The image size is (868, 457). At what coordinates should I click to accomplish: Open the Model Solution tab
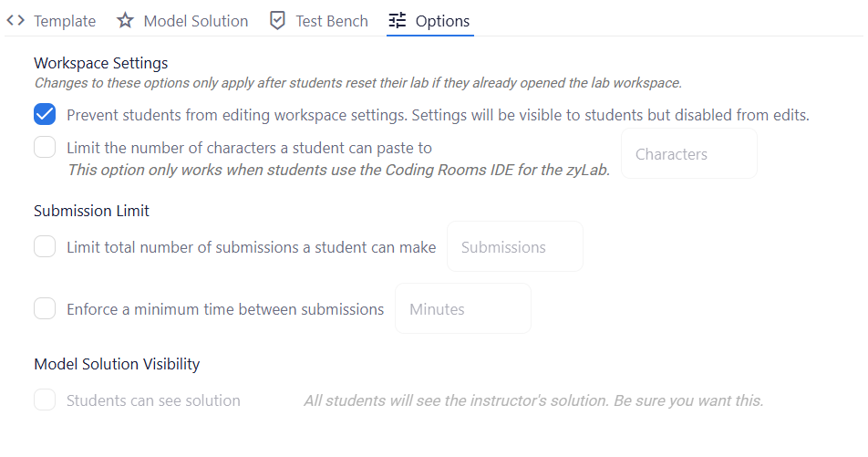[182, 20]
